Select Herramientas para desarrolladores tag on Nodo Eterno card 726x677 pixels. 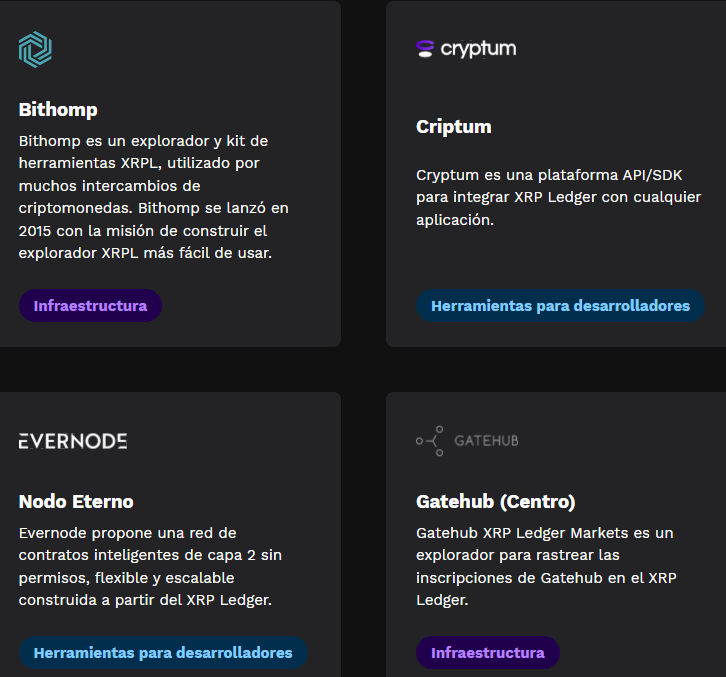click(163, 652)
